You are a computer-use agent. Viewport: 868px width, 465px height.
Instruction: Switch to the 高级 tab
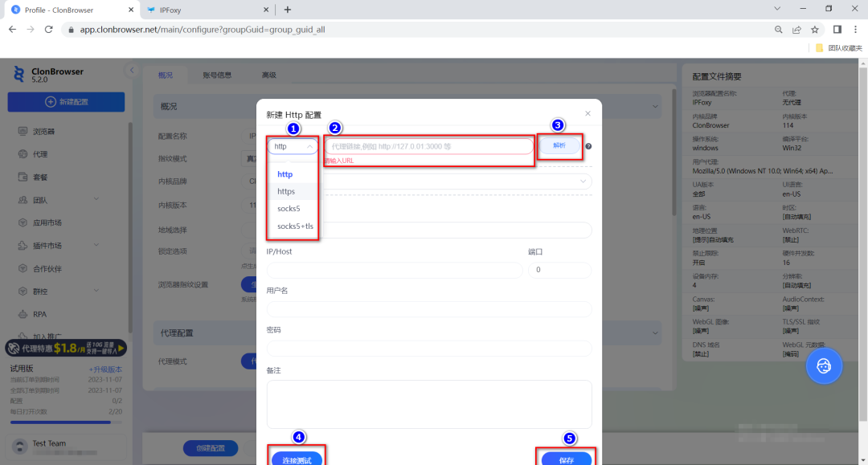pyautogui.click(x=268, y=74)
